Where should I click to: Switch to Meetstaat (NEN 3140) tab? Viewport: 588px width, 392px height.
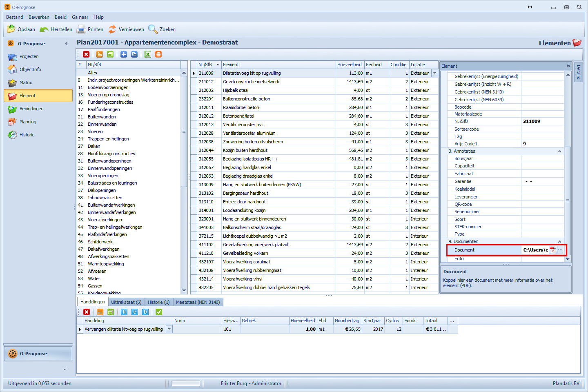198,302
